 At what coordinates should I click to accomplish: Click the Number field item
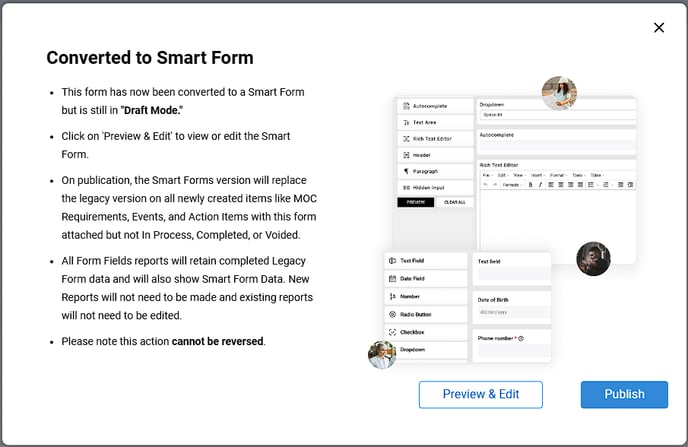426,296
